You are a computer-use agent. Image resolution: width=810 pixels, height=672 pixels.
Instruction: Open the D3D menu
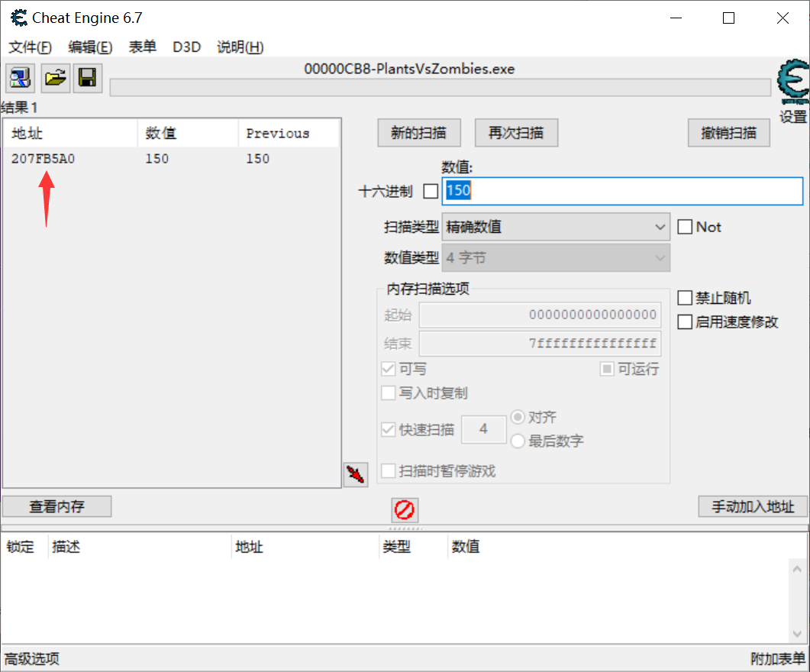click(186, 47)
